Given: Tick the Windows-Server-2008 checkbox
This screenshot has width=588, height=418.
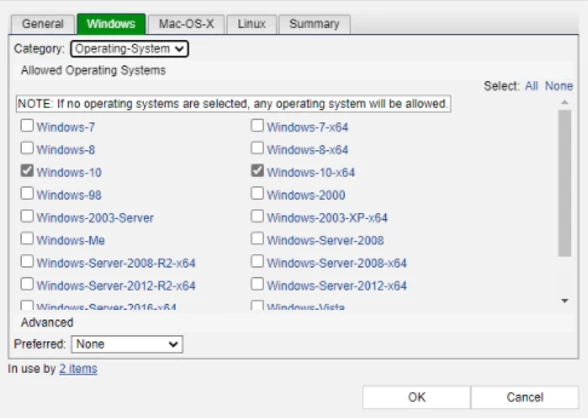Looking at the screenshot, I should point(257,239).
